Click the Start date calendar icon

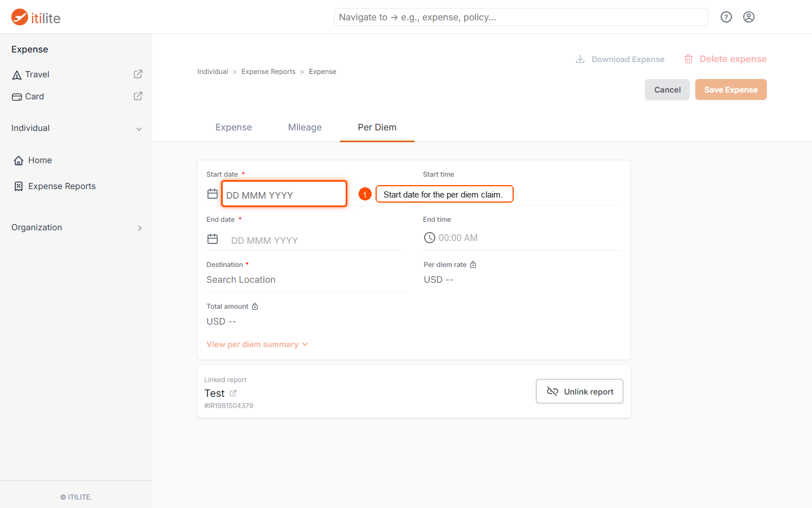(213, 194)
